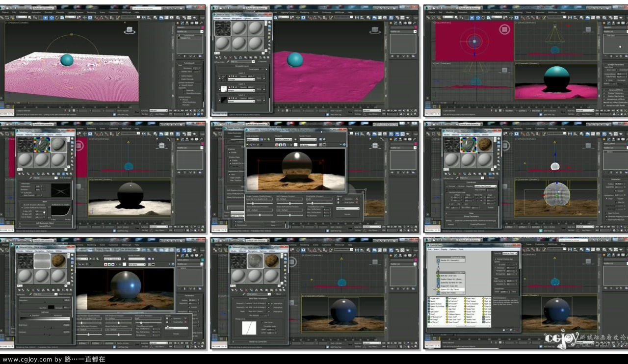Select Render 001 operator in Particle View

click(x=450, y=260)
